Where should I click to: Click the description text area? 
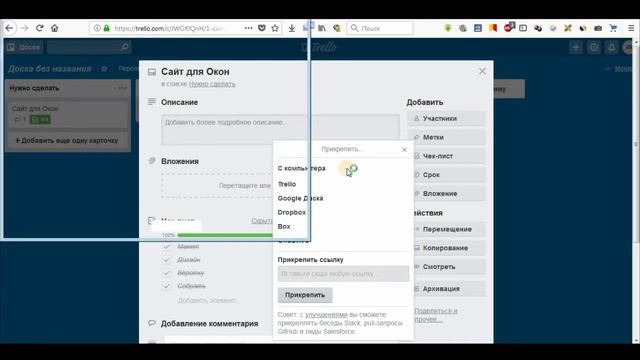tap(280, 129)
